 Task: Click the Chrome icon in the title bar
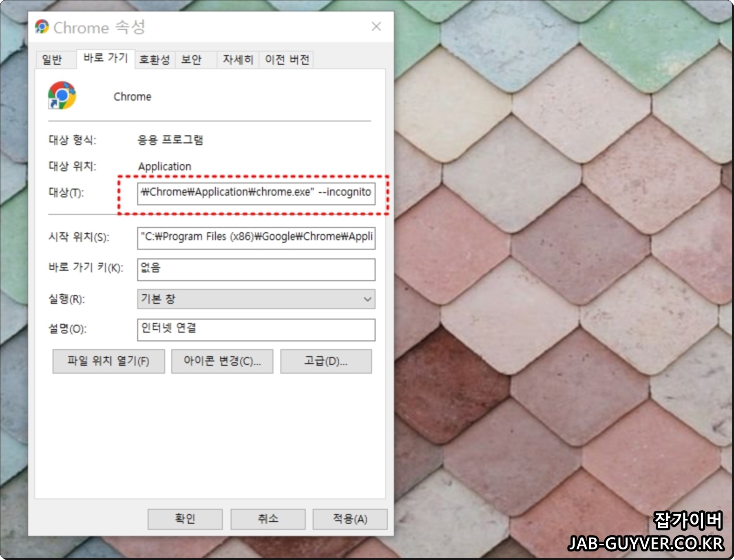[x=42, y=27]
